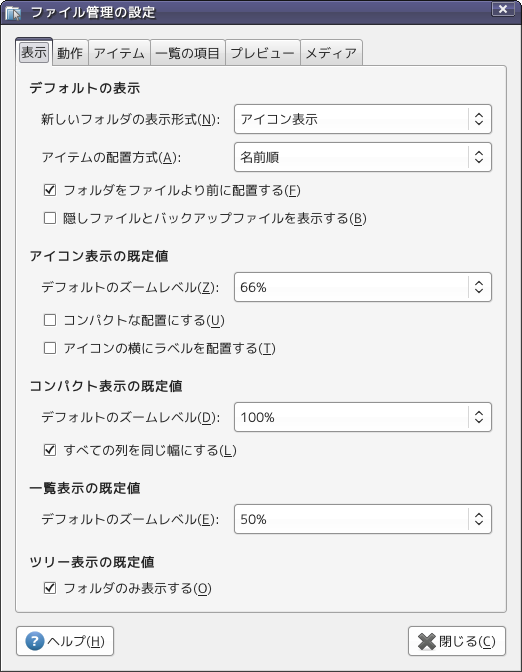
Task: Open the メディア tab
Action: coord(332,53)
